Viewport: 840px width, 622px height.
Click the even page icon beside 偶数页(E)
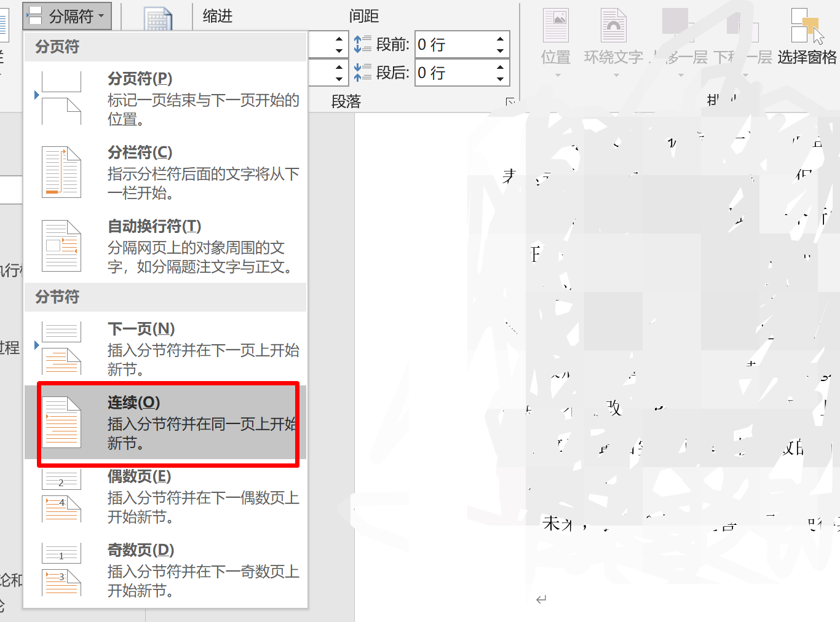(61, 497)
